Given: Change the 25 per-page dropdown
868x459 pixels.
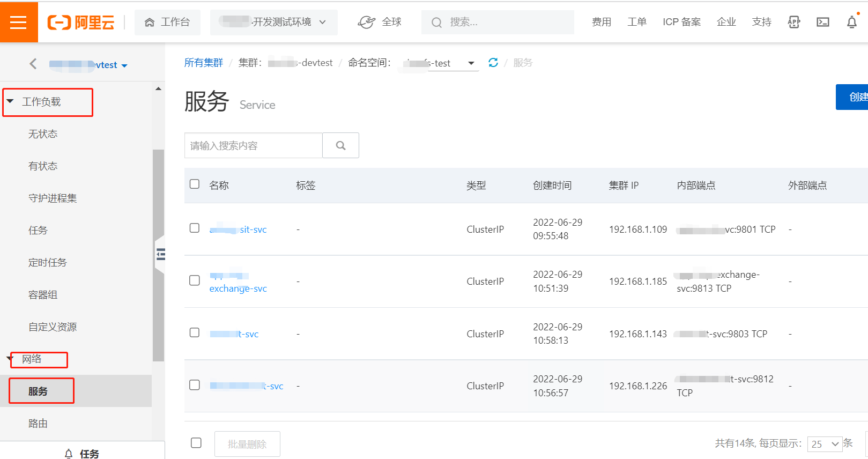Looking at the screenshot, I should click(825, 444).
